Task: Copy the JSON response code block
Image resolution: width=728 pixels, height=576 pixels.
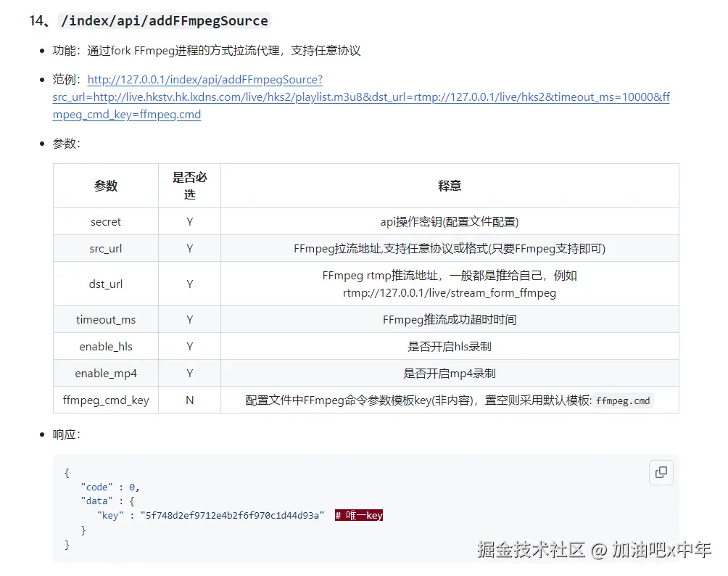Action: point(661,472)
